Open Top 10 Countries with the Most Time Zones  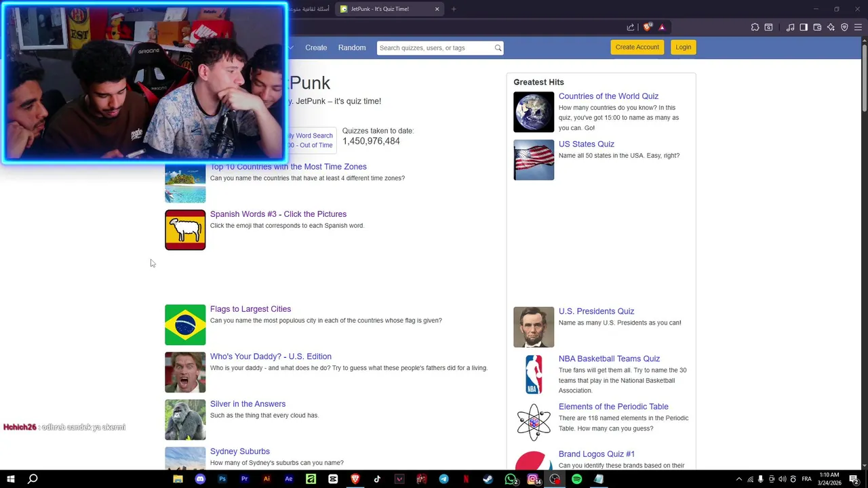click(288, 167)
